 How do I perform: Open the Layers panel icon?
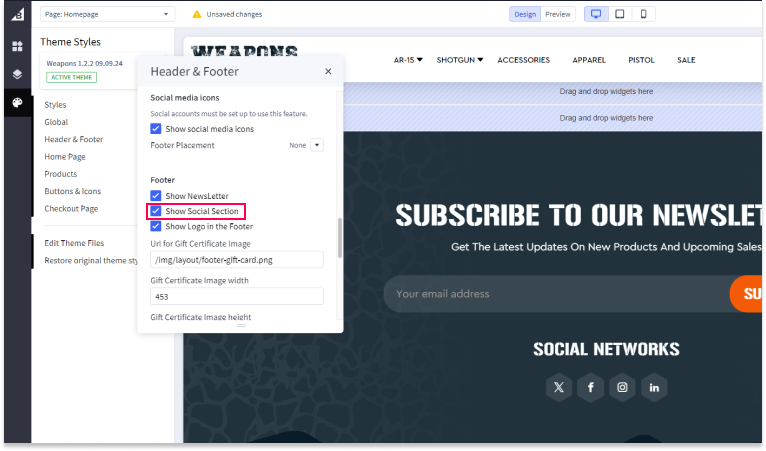[x=16, y=74]
